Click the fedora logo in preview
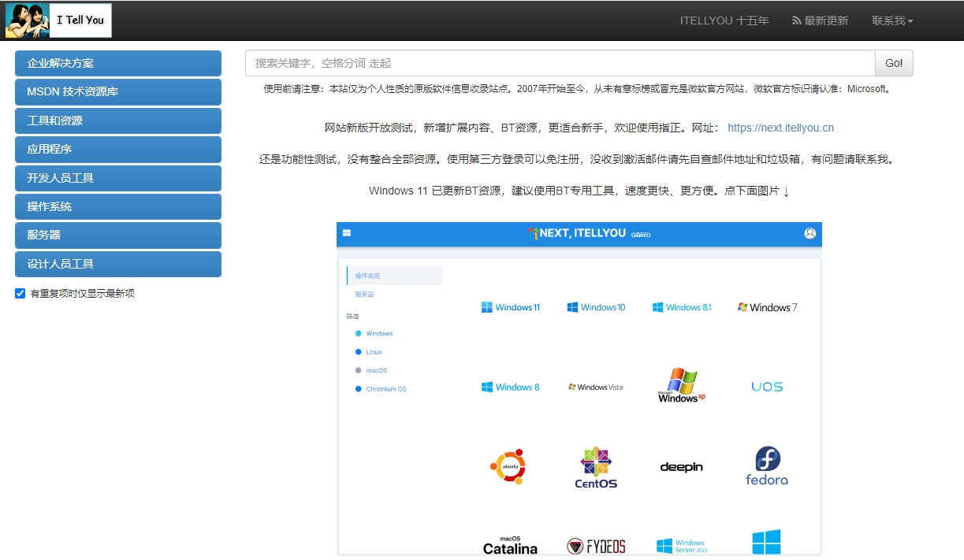This screenshot has height=560, width=964. [x=767, y=465]
